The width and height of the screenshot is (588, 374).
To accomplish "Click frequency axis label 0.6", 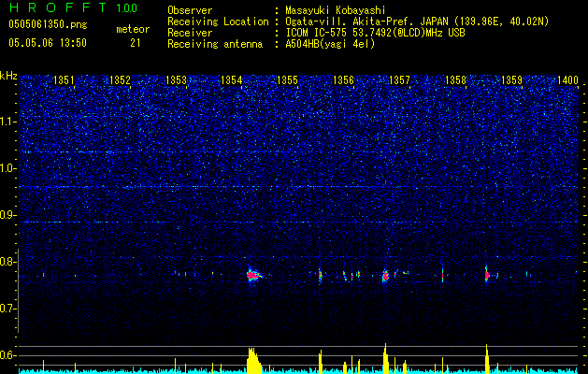I will [x=8, y=355].
